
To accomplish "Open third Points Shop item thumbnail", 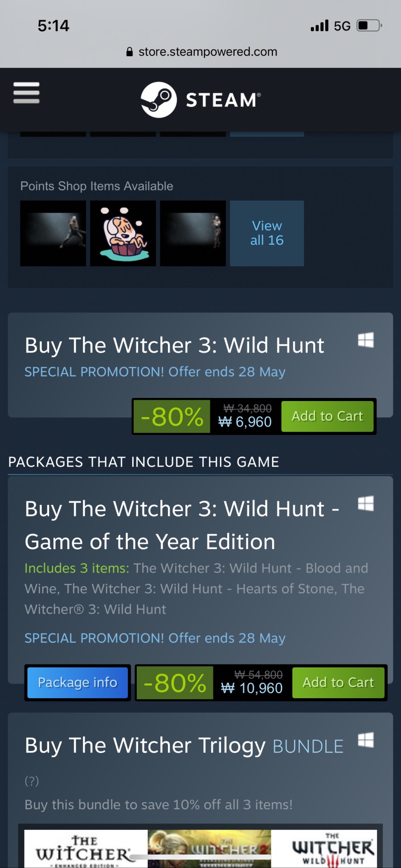I will [x=193, y=233].
